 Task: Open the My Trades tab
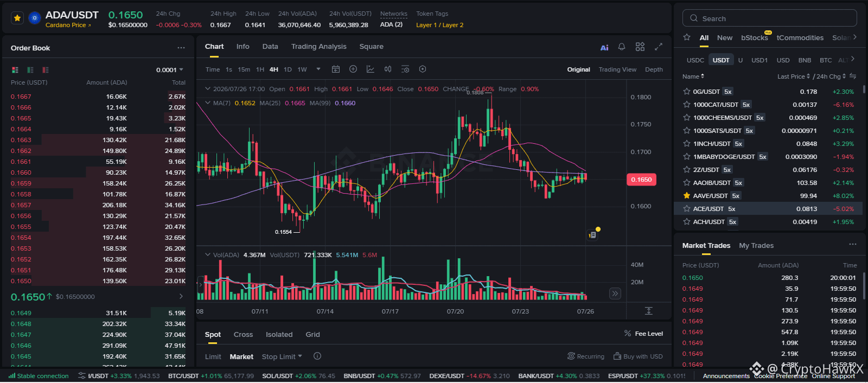[756, 246]
